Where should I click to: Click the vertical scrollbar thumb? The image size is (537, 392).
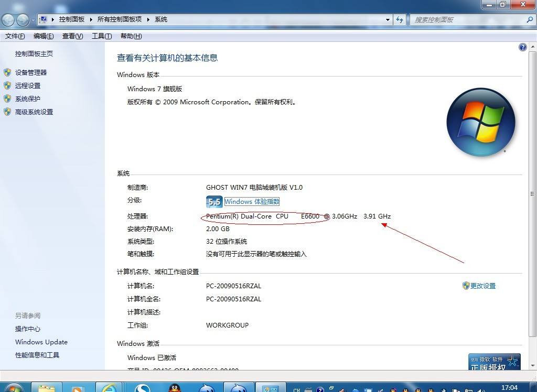pyautogui.click(x=532, y=194)
